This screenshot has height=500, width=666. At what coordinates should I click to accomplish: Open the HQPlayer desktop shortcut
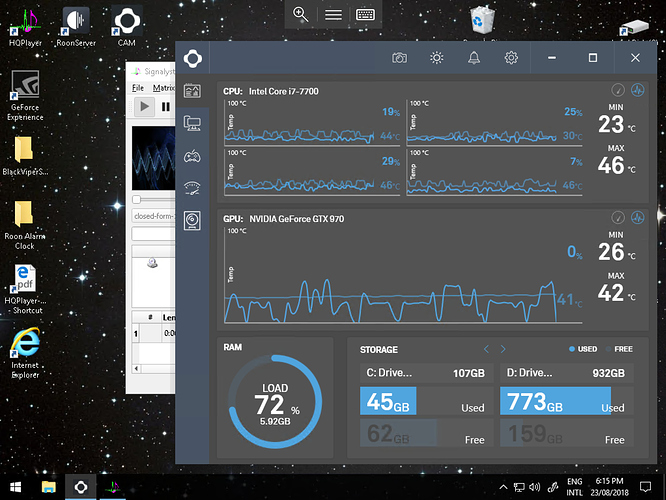click(25, 27)
